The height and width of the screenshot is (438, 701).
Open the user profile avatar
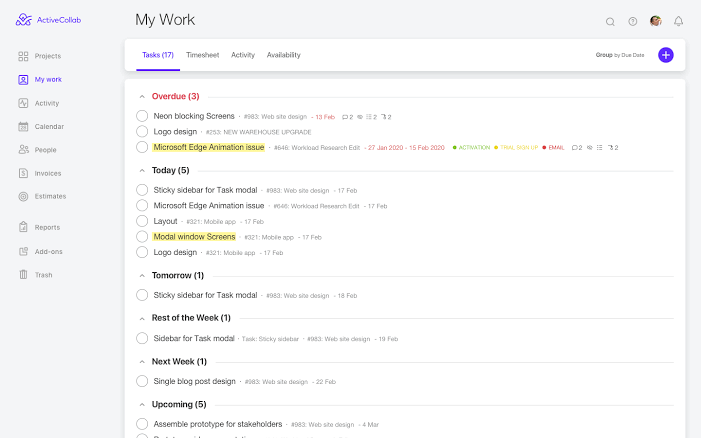click(655, 21)
